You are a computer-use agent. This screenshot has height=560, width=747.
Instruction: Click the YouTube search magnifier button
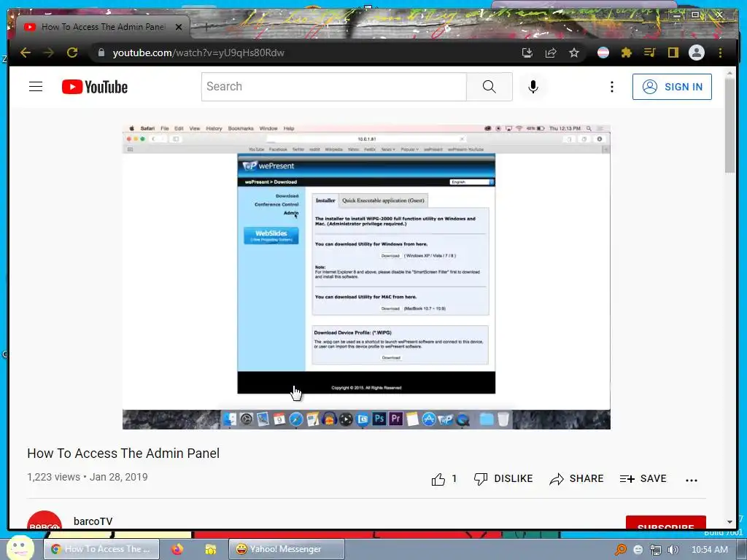click(x=489, y=87)
